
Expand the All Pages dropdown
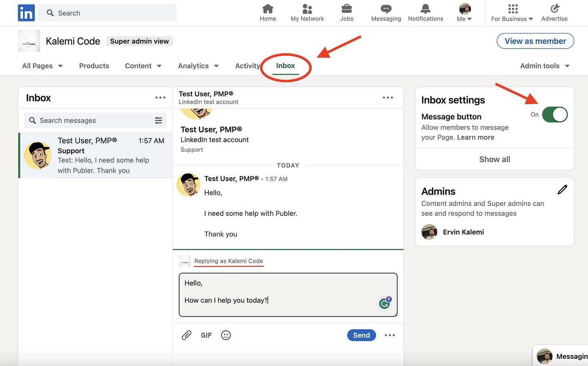point(42,66)
